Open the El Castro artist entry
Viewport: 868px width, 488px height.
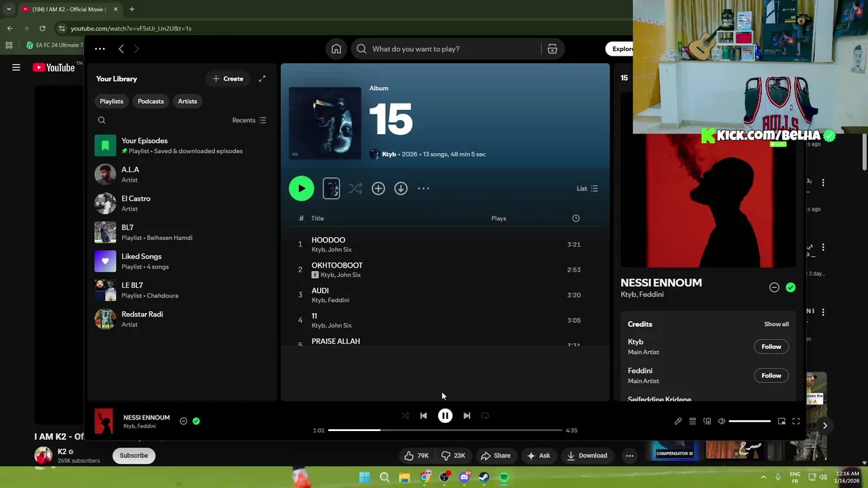[x=182, y=203]
